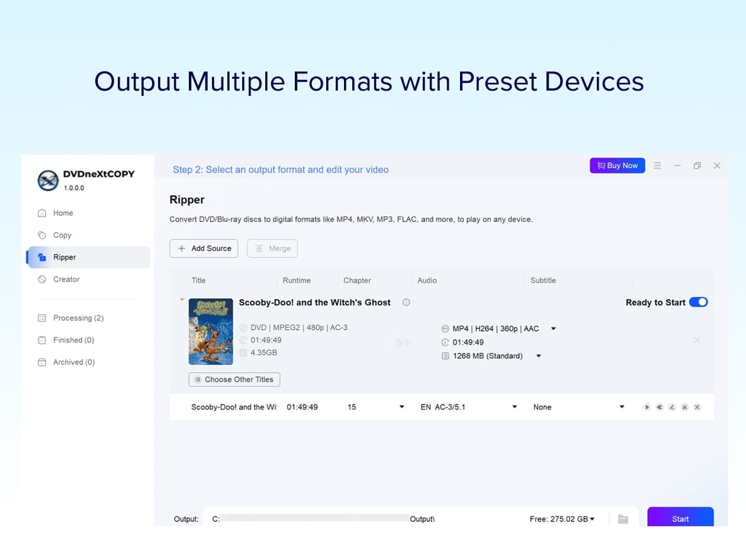Open the MP4 H264 output format dropdown

(x=553, y=329)
